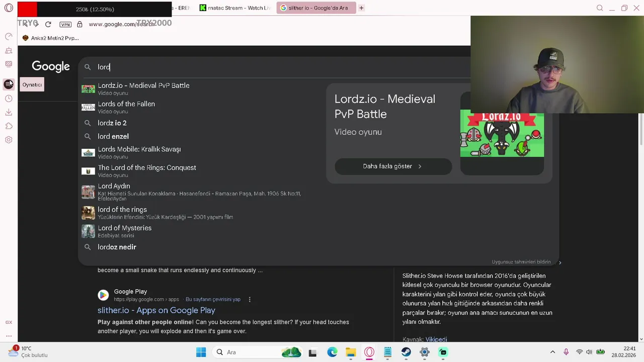The height and width of the screenshot is (362, 644).
Task: Open the Anka2 Metin2 Pvp bookmark
Action: (x=50, y=38)
